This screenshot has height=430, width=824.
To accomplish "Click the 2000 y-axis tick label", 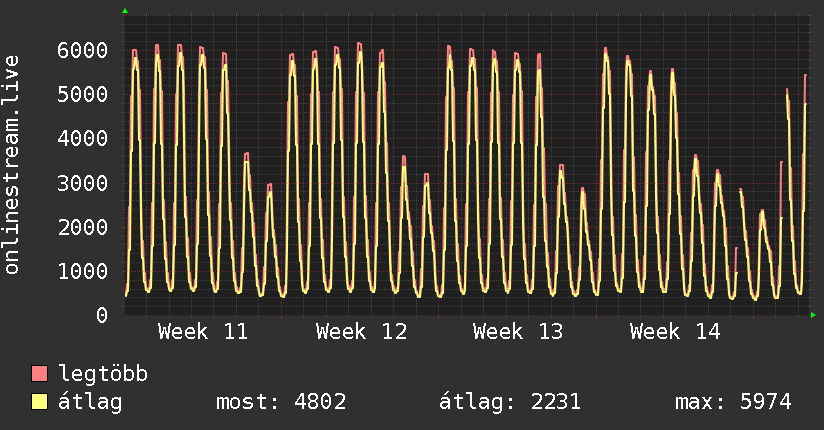I will tap(82, 227).
